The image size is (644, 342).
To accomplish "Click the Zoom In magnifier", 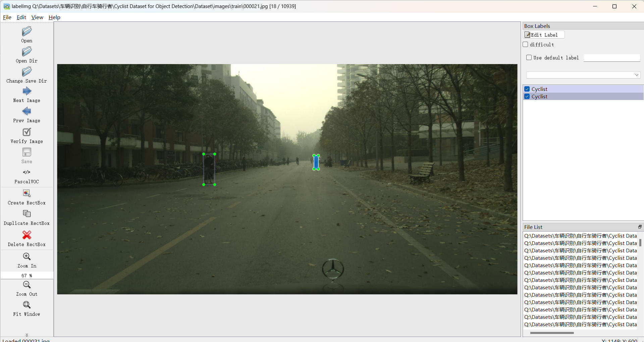I will click(27, 256).
